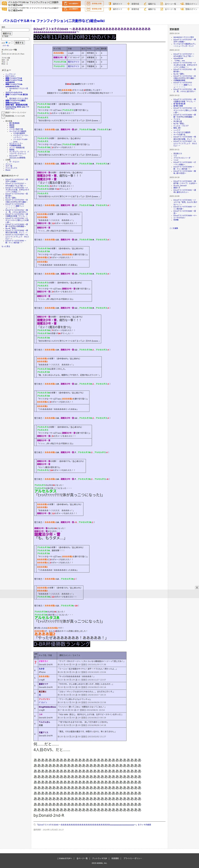
Task: Open なりきりバトラー link
Action: point(16,143)
